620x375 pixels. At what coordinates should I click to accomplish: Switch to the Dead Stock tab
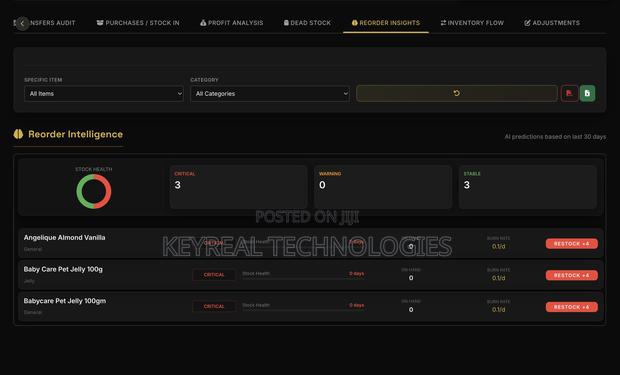coord(307,23)
